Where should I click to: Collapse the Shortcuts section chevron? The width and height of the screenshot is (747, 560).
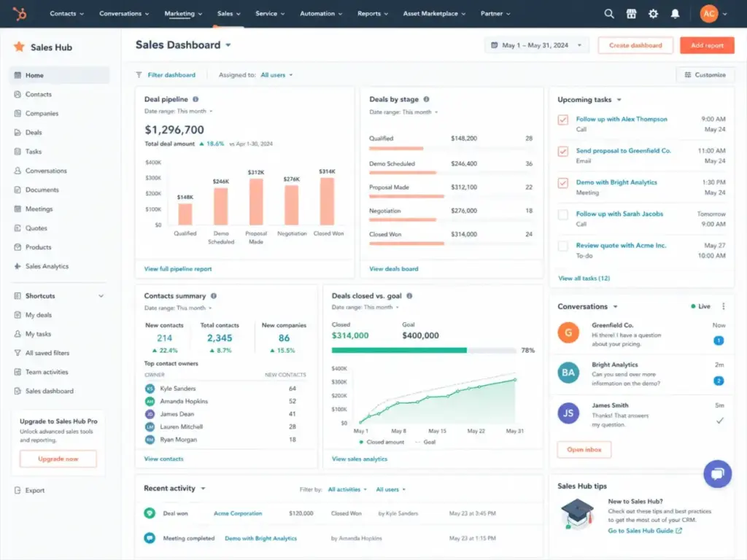tap(101, 296)
